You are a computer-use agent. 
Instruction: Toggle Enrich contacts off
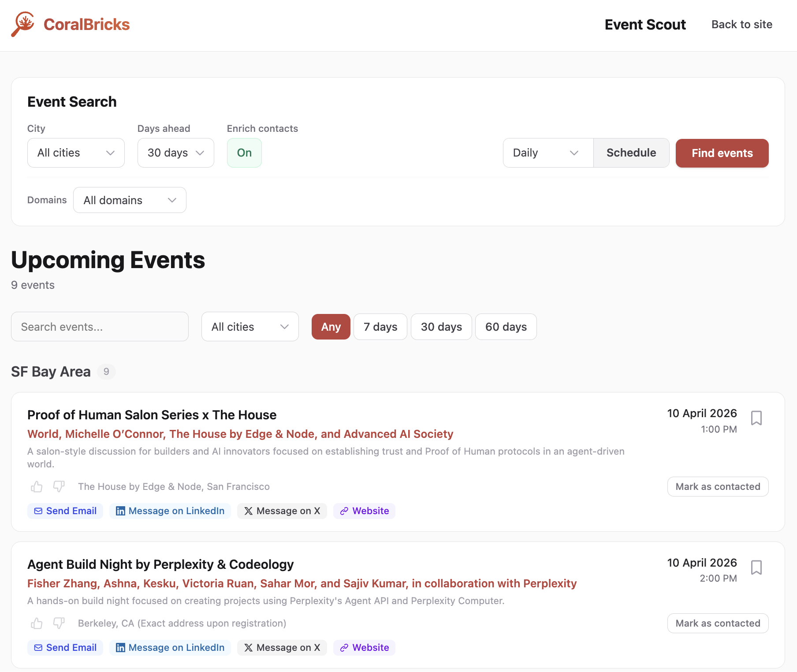(x=244, y=153)
